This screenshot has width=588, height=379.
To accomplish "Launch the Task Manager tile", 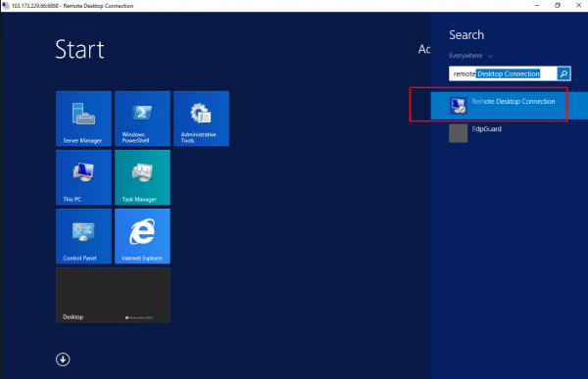I will click(142, 177).
